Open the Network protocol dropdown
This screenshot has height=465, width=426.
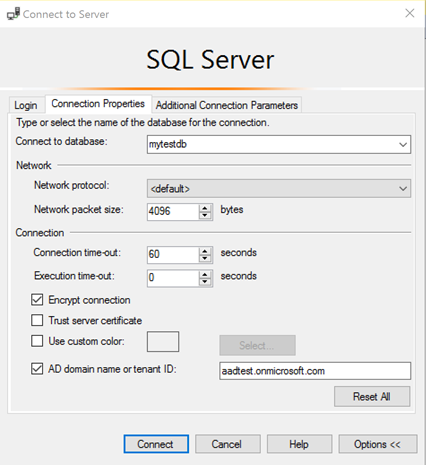[x=279, y=189]
